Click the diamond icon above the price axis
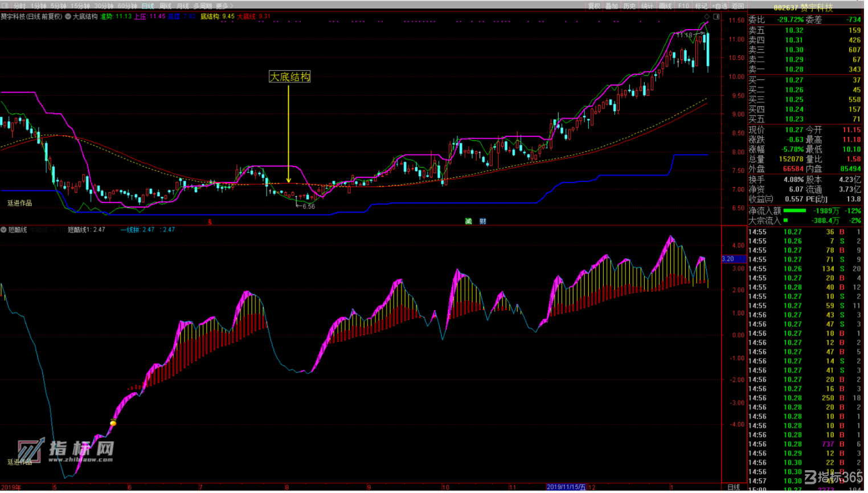 pyautogui.click(x=707, y=17)
